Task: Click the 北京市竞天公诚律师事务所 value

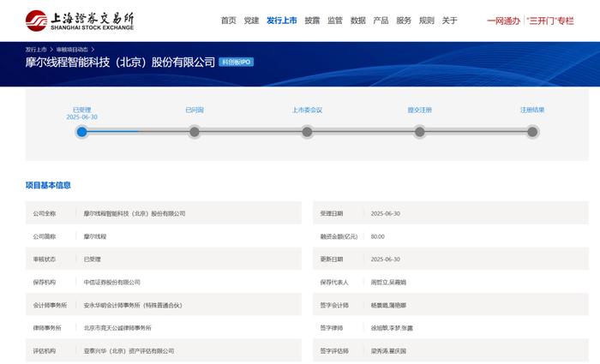Action: 117,328
